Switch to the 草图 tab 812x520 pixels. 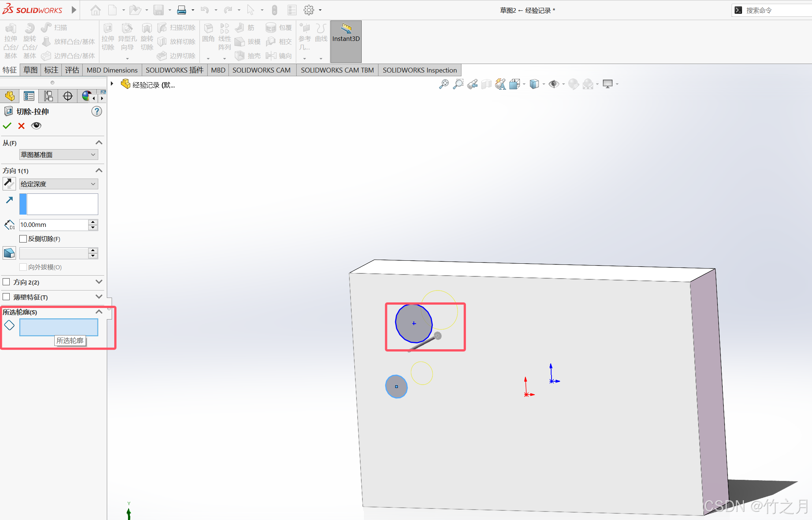tap(31, 70)
